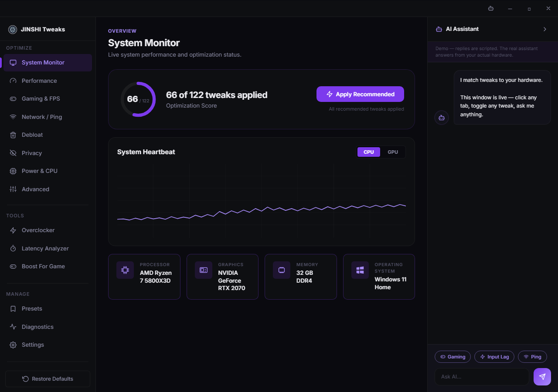The image size is (558, 392).
Task: Click the Diagnostics pulse icon
Action: pyautogui.click(x=13, y=327)
